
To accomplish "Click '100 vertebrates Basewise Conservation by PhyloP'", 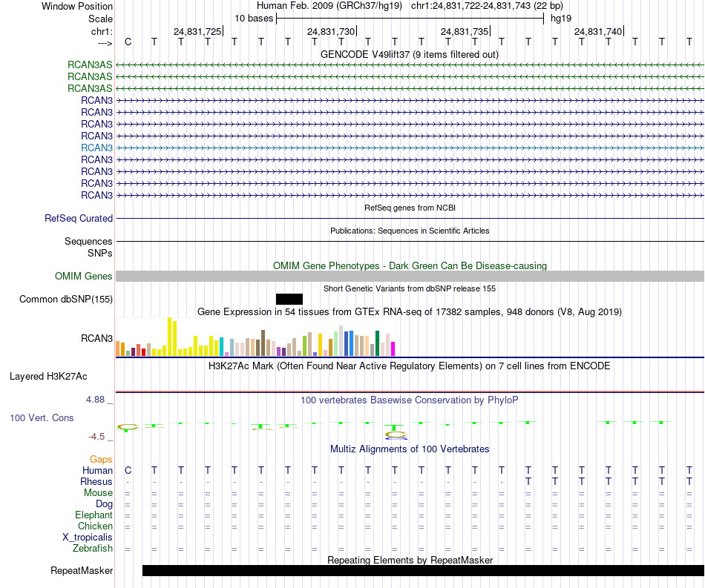I will point(410,400).
